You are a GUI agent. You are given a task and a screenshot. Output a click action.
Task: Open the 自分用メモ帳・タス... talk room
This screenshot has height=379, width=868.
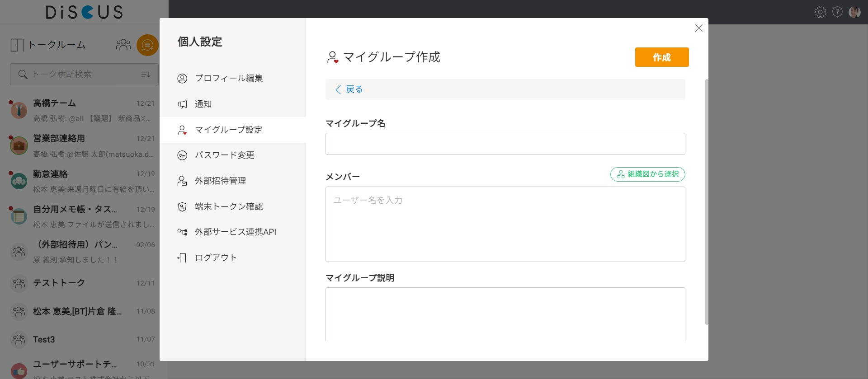[84, 216]
